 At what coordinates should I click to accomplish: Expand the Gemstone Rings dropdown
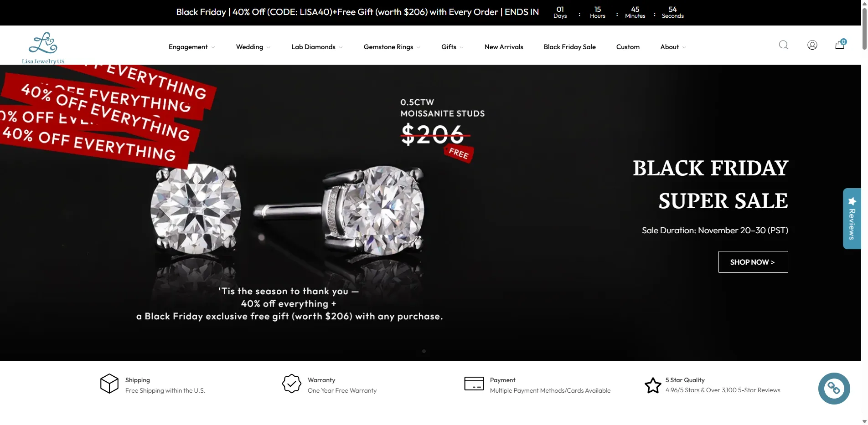coord(391,46)
